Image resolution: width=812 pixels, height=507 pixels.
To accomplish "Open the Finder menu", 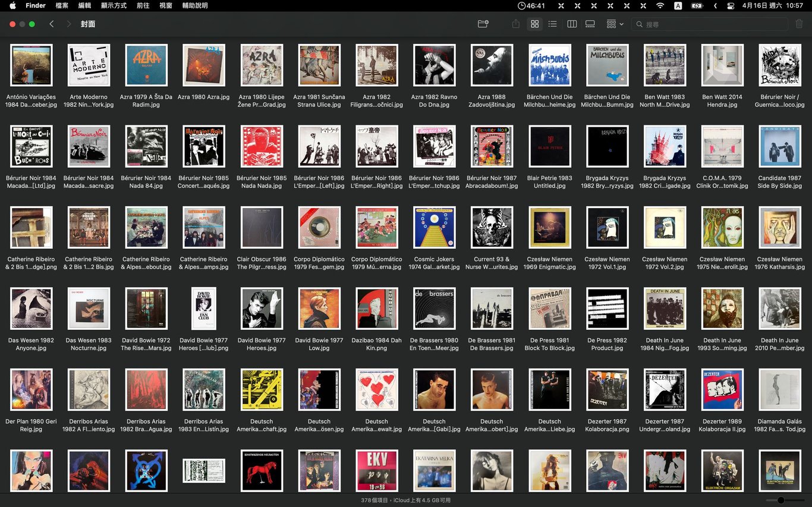I will pyautogui.click(x=36, y=5).
